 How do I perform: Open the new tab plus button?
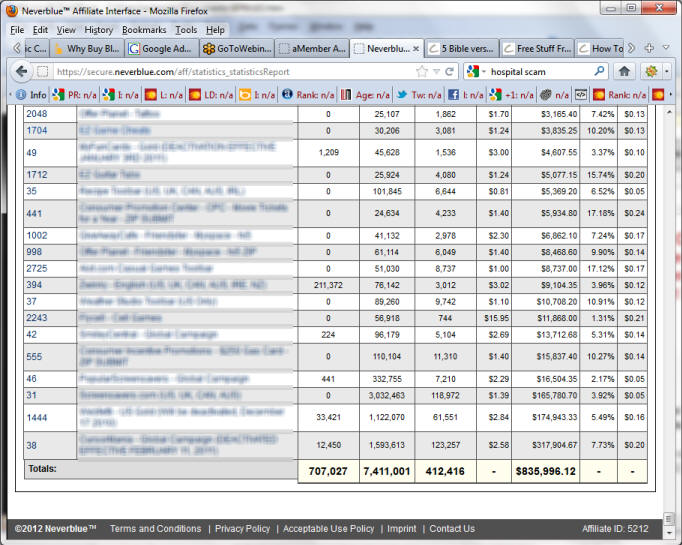coord(649,48)
